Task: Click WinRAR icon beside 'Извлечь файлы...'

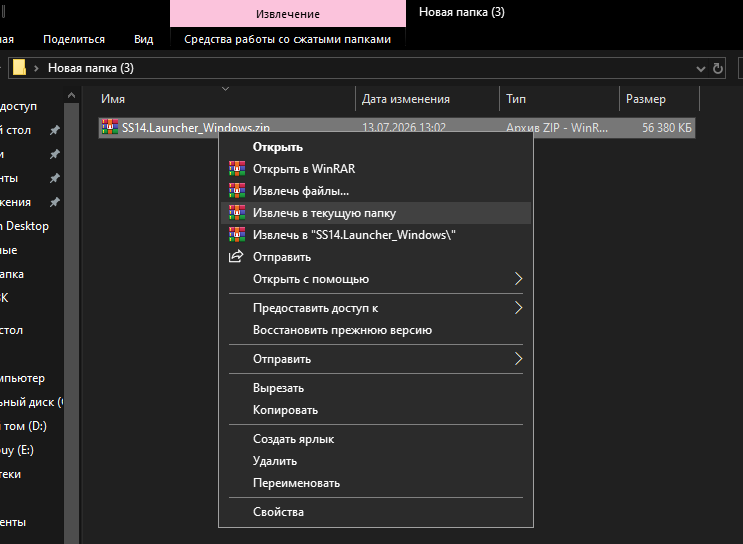Action: click(237, 190)
